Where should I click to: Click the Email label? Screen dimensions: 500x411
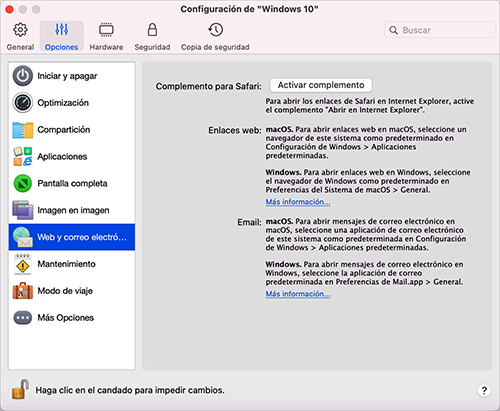click(249, 222)
